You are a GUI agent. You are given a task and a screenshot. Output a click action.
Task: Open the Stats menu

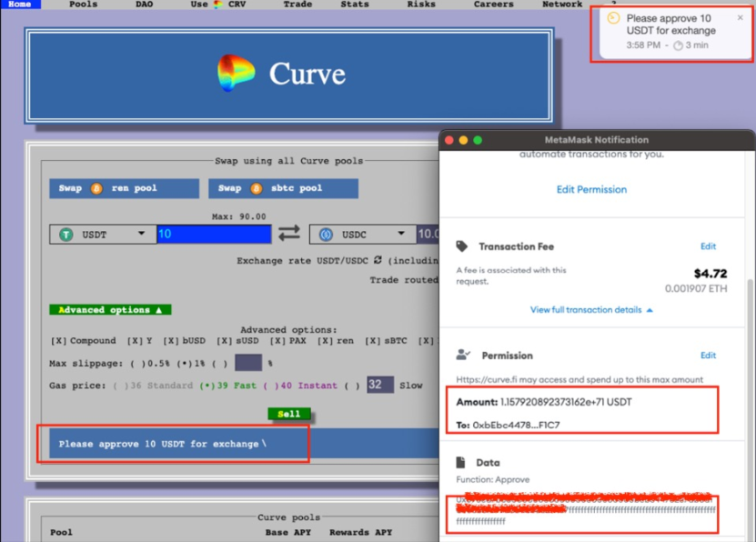355,4
